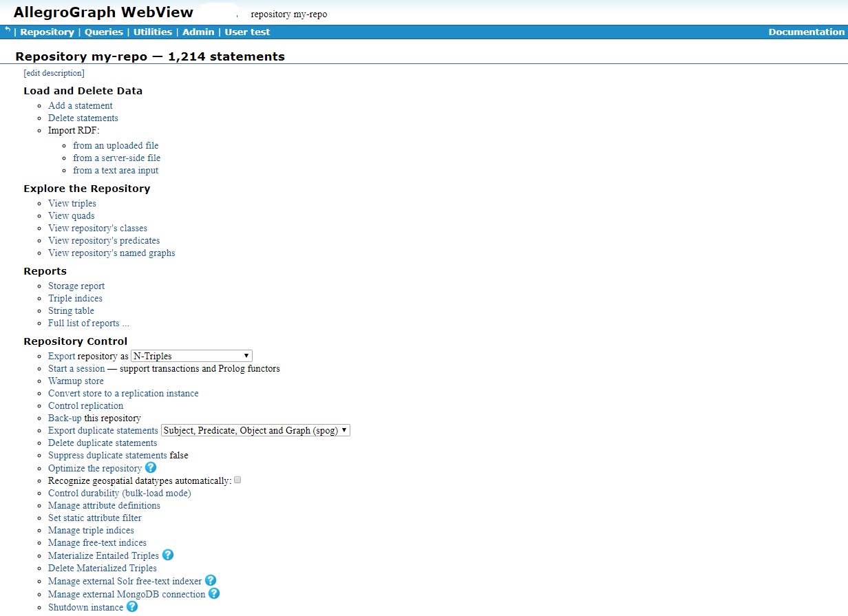Click the Add a statement link
The width and height of the screenshot is (848, 616).
tap(80, 105)
